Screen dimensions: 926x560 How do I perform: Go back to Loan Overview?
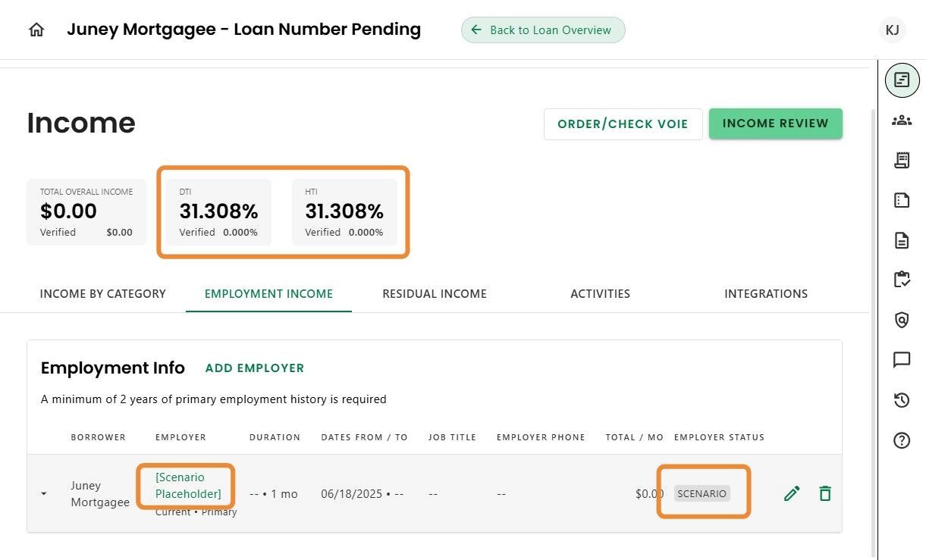(543, 30)
